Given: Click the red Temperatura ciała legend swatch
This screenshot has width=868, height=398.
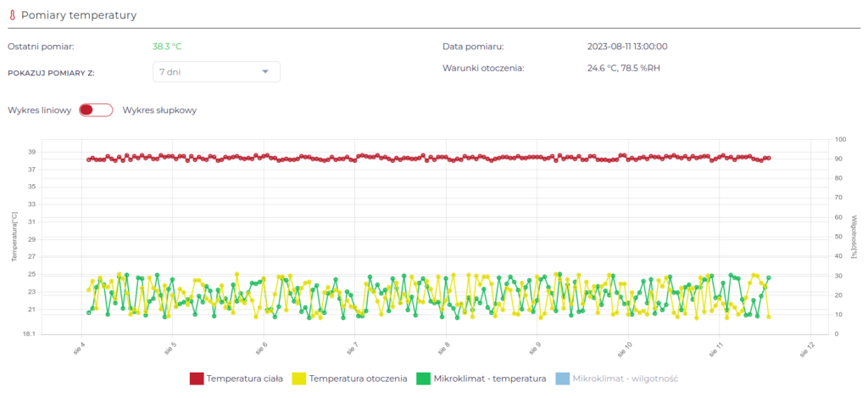Looking at the screenshot, I should pyautogui.click(x=197, y=378).
